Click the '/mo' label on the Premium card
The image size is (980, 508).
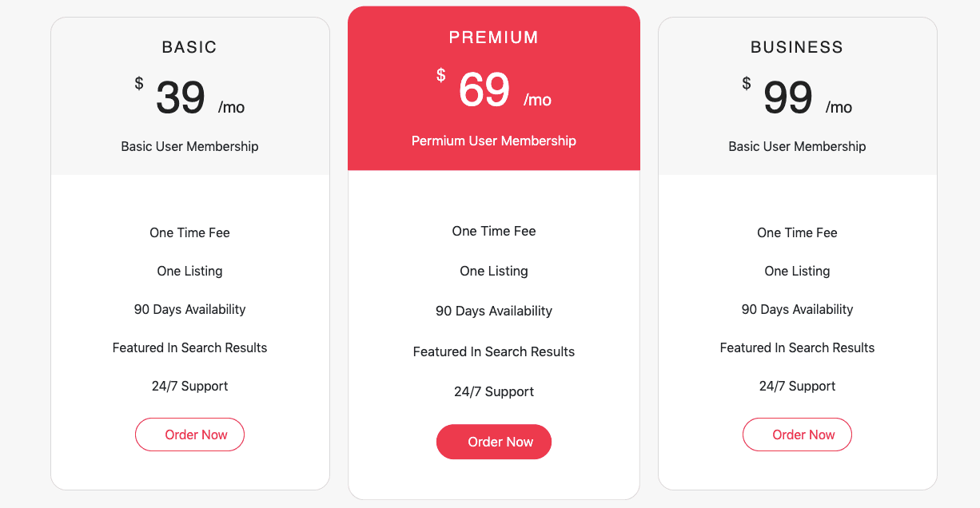(x=537, y=100)
